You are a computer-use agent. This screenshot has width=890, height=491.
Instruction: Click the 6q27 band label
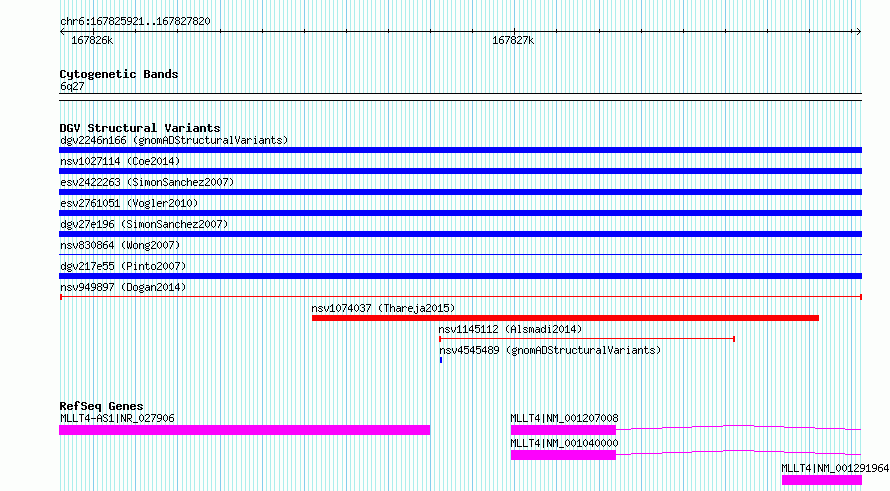[x=72, y=87]
